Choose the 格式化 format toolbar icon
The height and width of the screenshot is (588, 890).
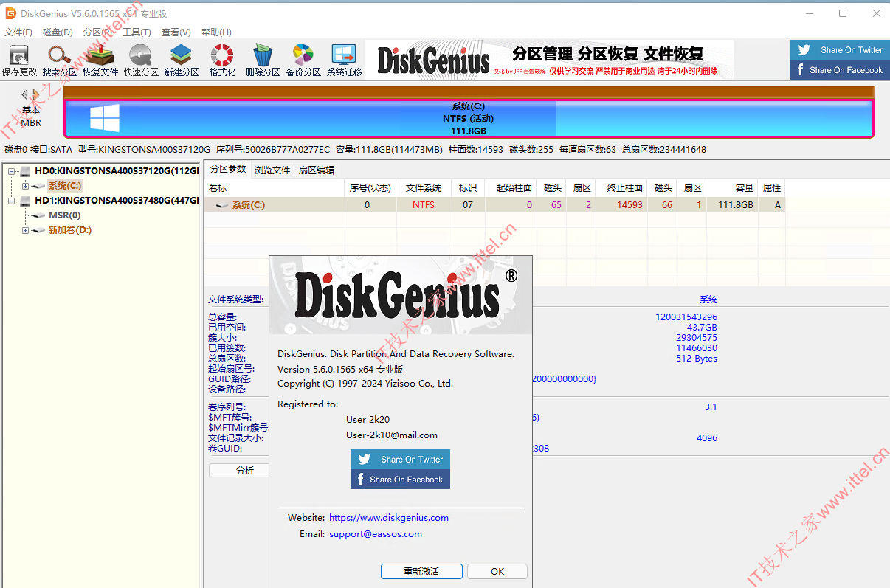222,60
